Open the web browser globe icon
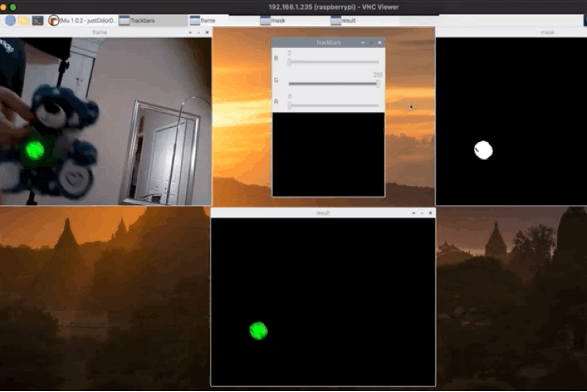Screen dimensions: 587x392 pyautogui.click(x=10, y=21)
